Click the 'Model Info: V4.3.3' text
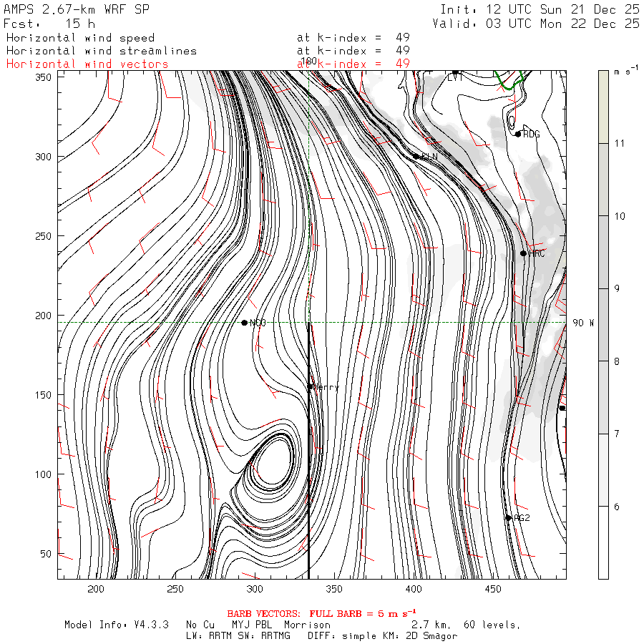This screenshot has height=644, width=644. tap(117, 625)
